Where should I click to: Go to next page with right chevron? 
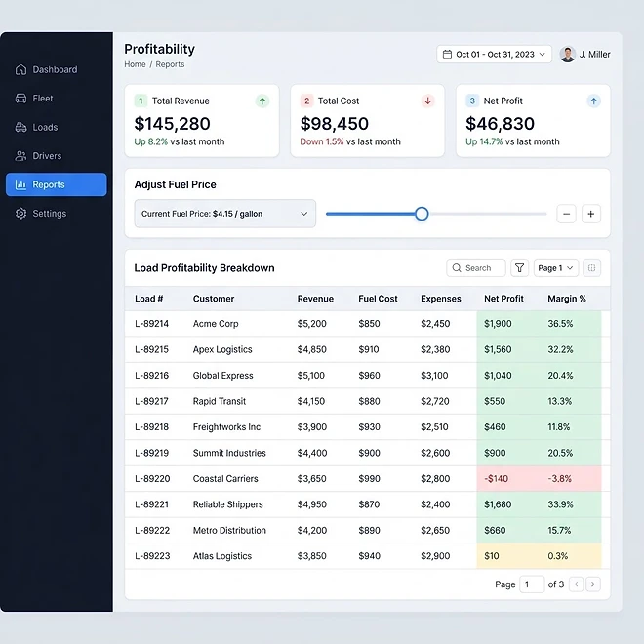pyautogui.click(x=593, y=584)
